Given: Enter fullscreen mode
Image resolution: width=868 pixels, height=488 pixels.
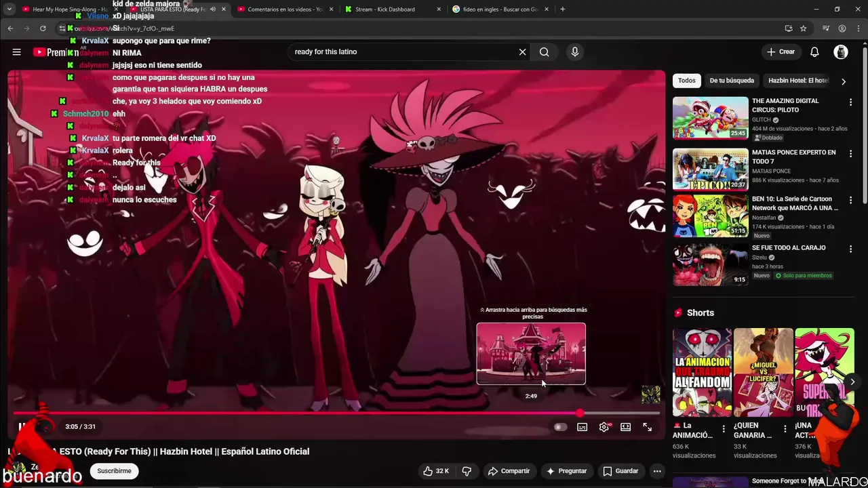Looking at the screenshot, I should click(x=647, y=427).
